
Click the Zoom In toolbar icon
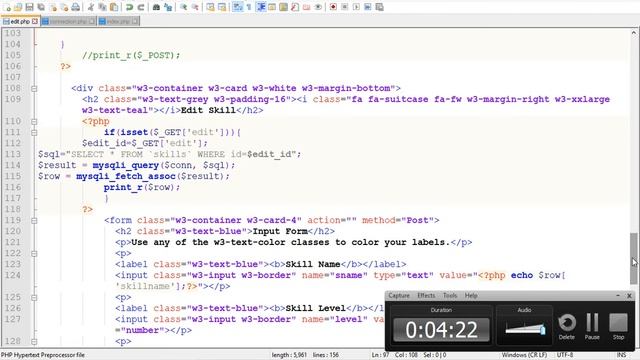[183, 7]
